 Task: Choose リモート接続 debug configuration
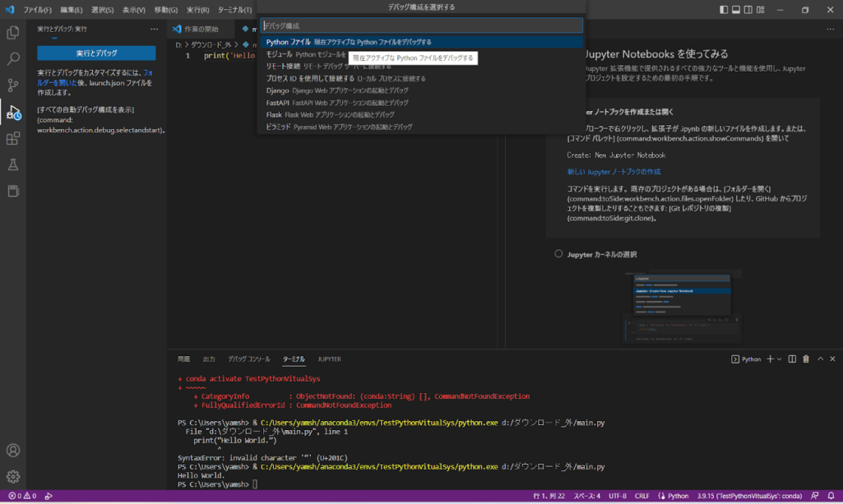click(421, 66)
